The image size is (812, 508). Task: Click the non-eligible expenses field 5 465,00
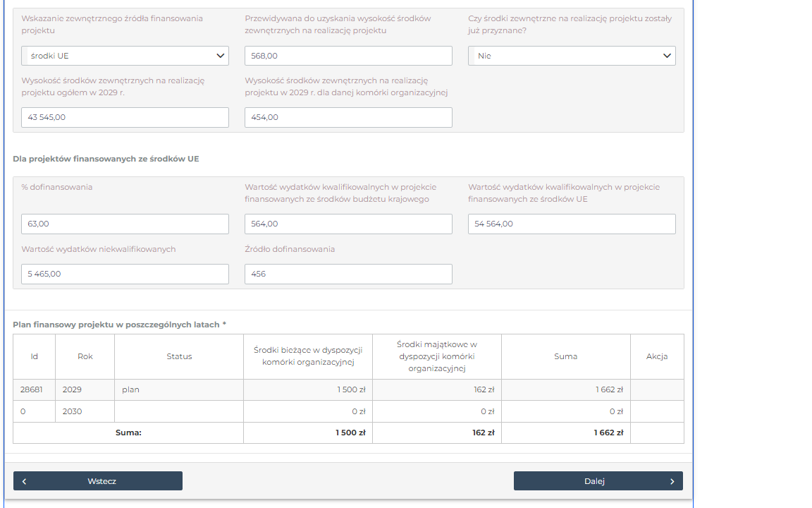click(125, 274)
